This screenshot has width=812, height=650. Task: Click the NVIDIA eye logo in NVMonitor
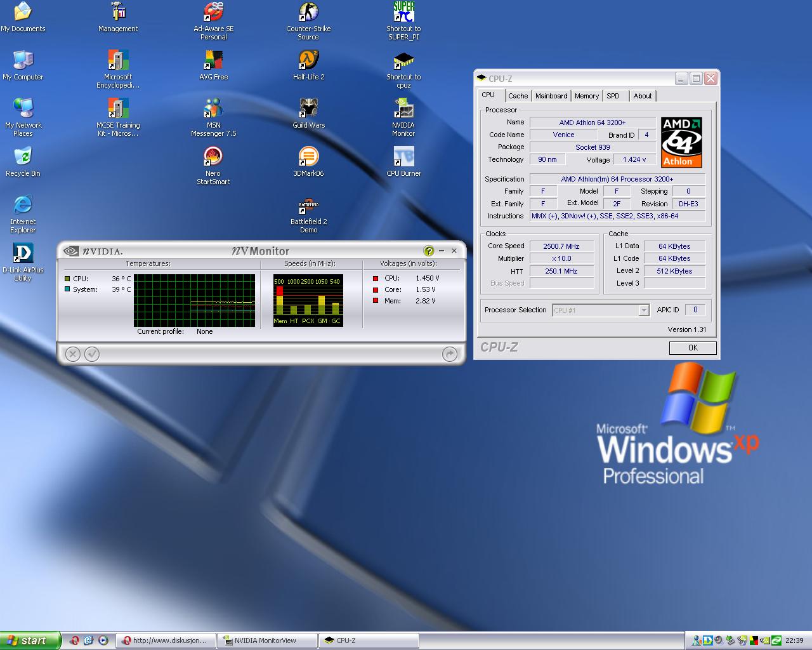tap(71, 251)
